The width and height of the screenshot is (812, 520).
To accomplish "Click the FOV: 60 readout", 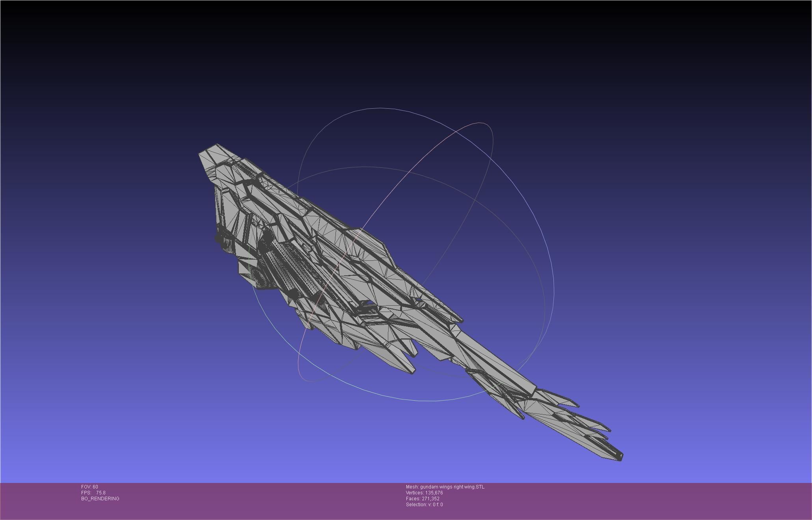I will [x=89, y=487].
